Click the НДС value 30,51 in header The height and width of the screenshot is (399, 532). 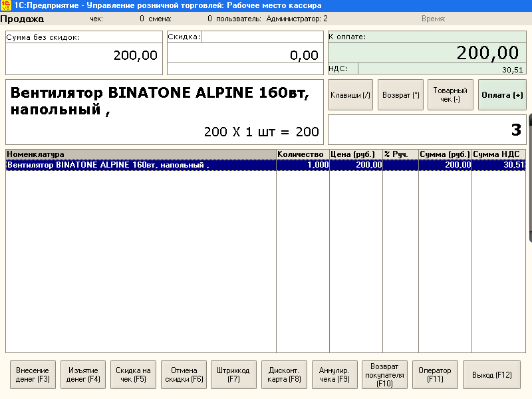click(x=512, y=70)
